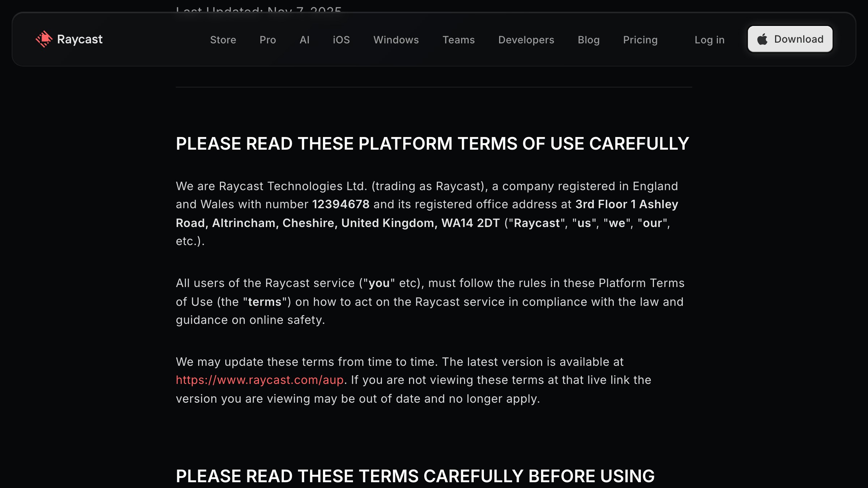Click the Raycast logo icon
The width and height of the screenshot is (868, 488).
[44, 39]
